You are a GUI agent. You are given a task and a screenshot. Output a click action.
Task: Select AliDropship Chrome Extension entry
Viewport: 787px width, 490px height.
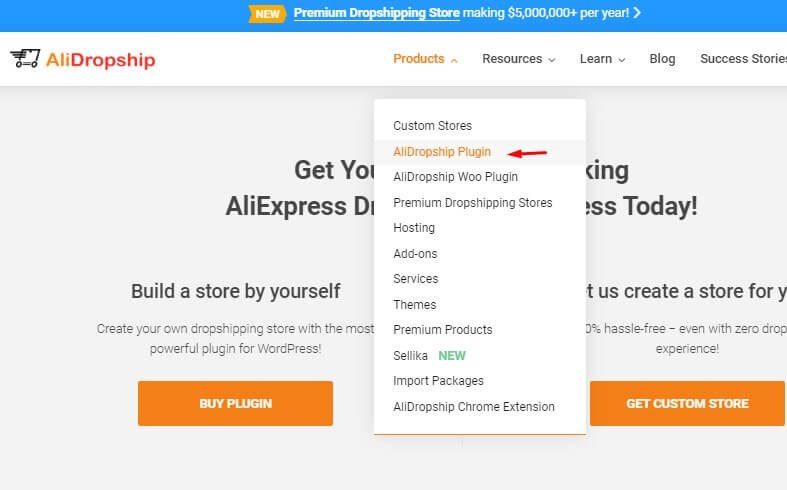click(x=474, y=407)
